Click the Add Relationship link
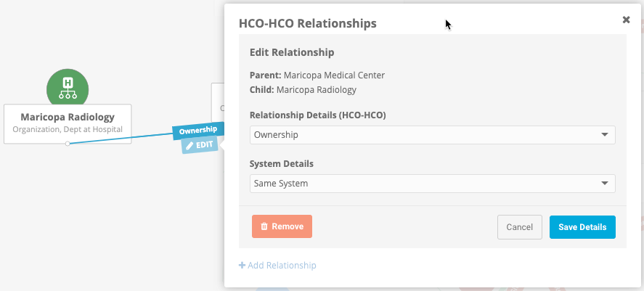The image size is (644, 291). 282,266
